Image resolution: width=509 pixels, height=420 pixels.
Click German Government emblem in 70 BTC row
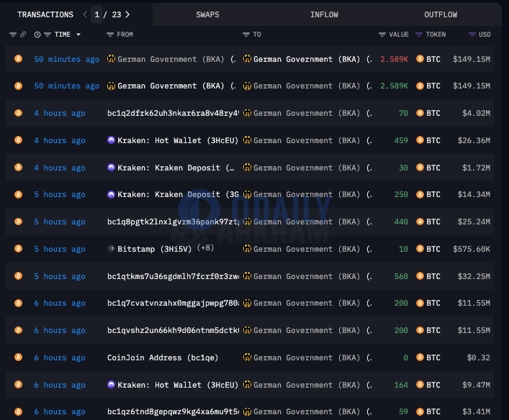(x=247, y=113)
